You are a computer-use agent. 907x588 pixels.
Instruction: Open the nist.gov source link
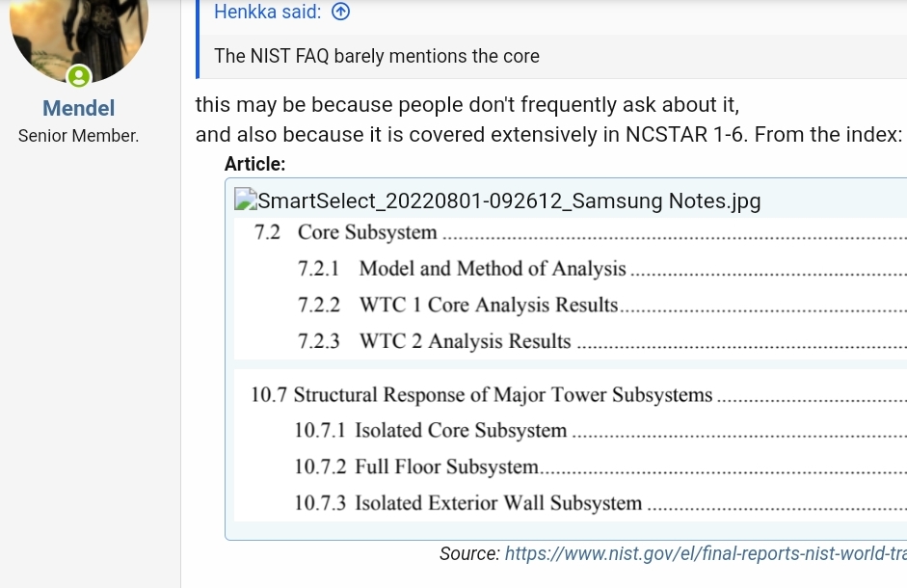(x=705, y=553)
